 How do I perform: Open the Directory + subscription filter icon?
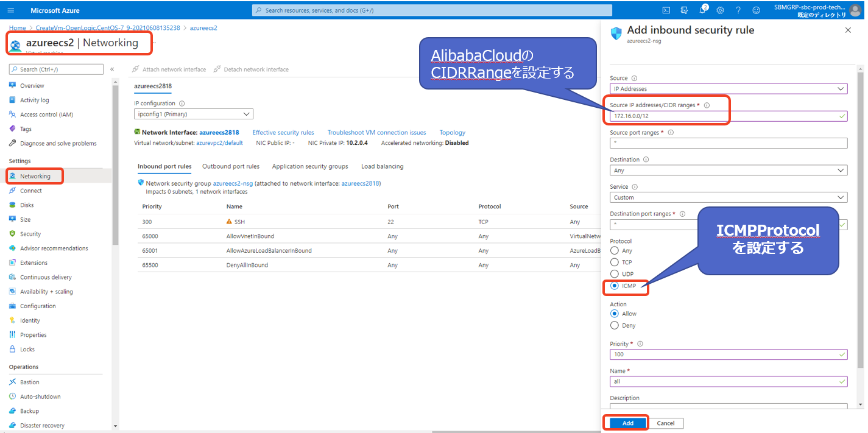[684, 10]
